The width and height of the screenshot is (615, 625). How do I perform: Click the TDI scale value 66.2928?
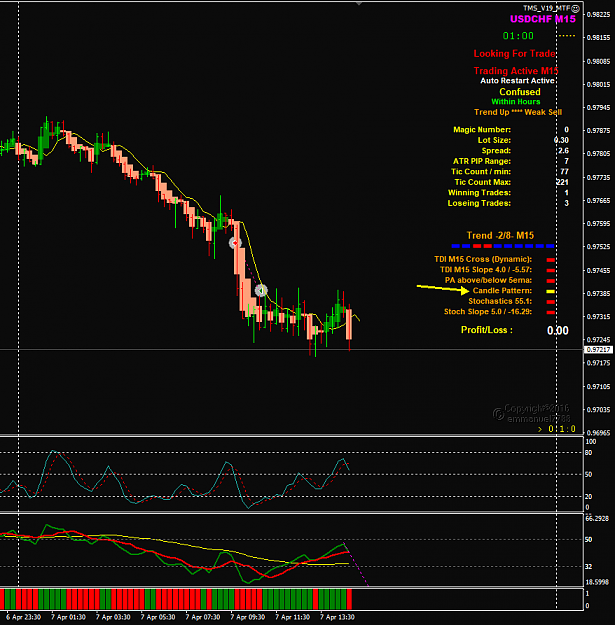pos(597,519)
